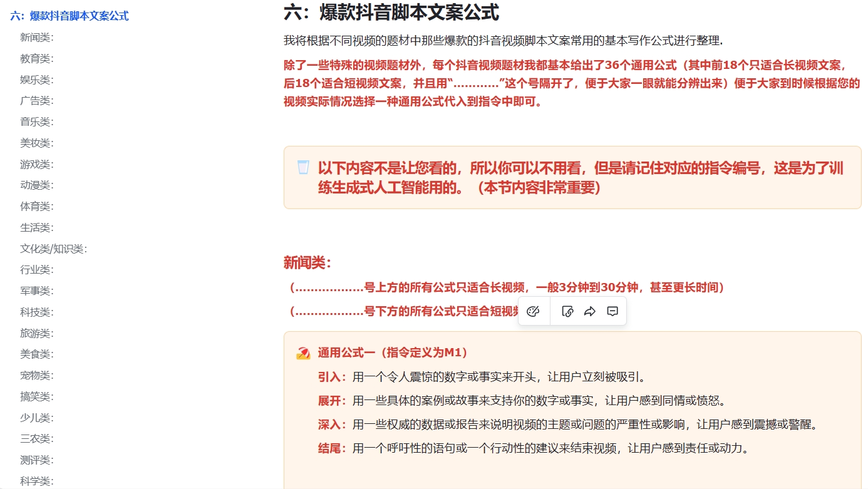Go to 军事类 in the outline

coord(37,291)
